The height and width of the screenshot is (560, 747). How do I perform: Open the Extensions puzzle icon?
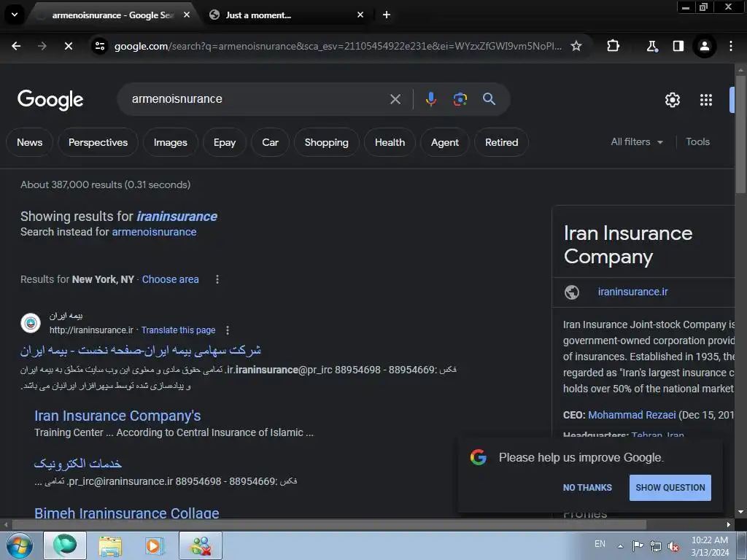613,46
